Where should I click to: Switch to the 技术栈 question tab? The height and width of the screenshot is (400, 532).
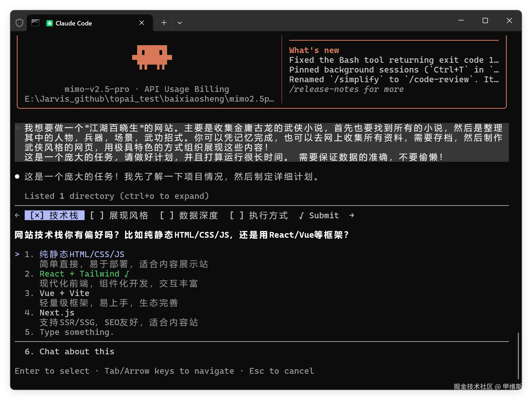tap(54, 215)
